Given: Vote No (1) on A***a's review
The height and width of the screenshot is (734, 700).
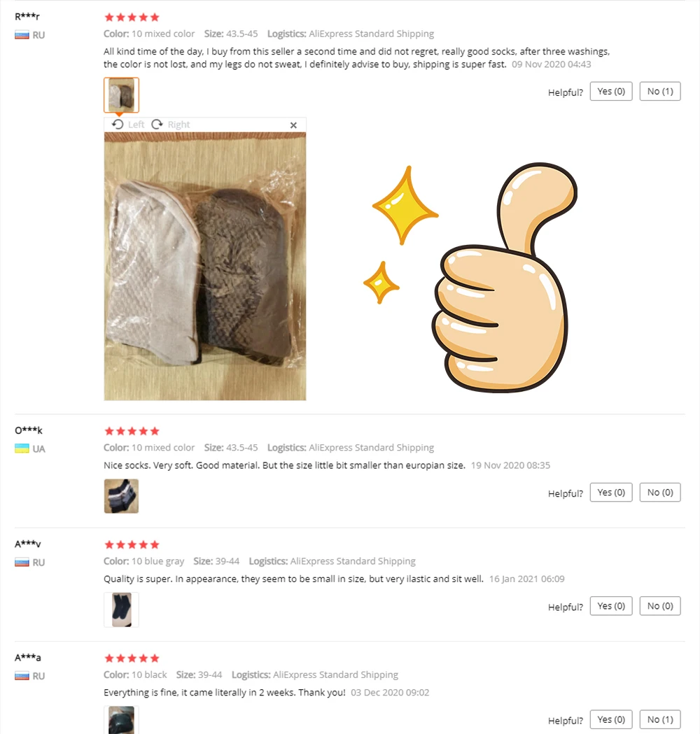Looking at the screenshot, I should 660,719.
